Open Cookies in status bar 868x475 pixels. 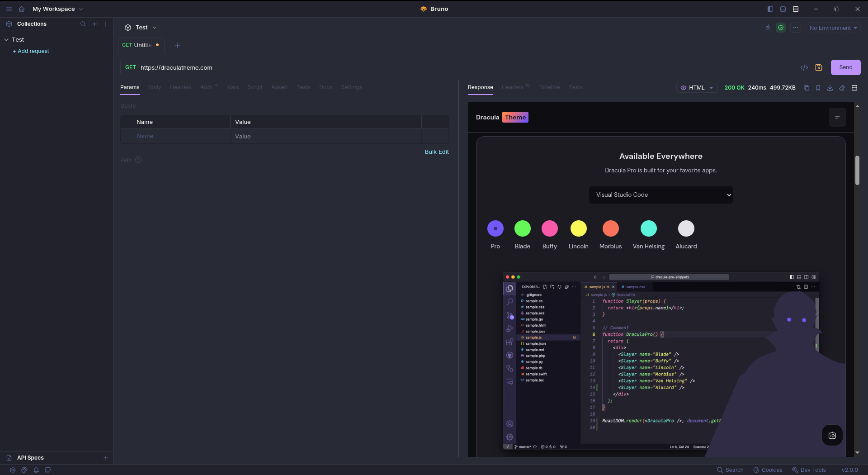(768, 470)
